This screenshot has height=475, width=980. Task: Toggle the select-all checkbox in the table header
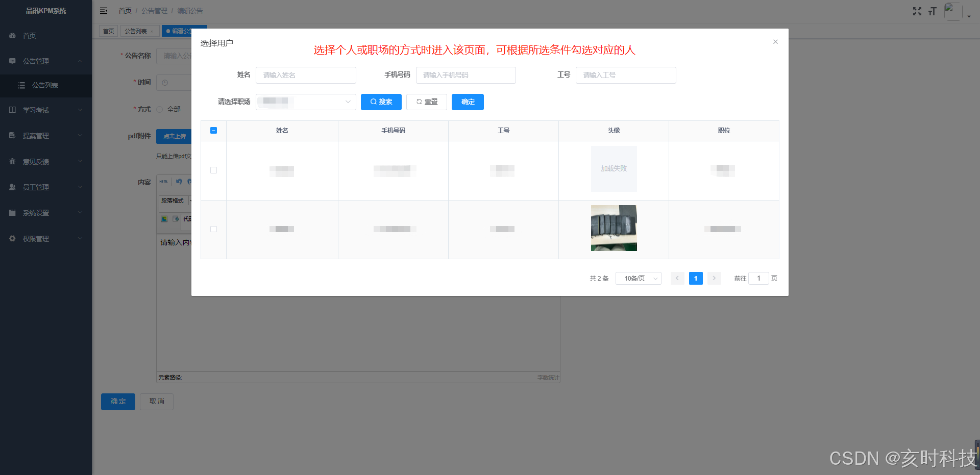(x=213, y=131)
